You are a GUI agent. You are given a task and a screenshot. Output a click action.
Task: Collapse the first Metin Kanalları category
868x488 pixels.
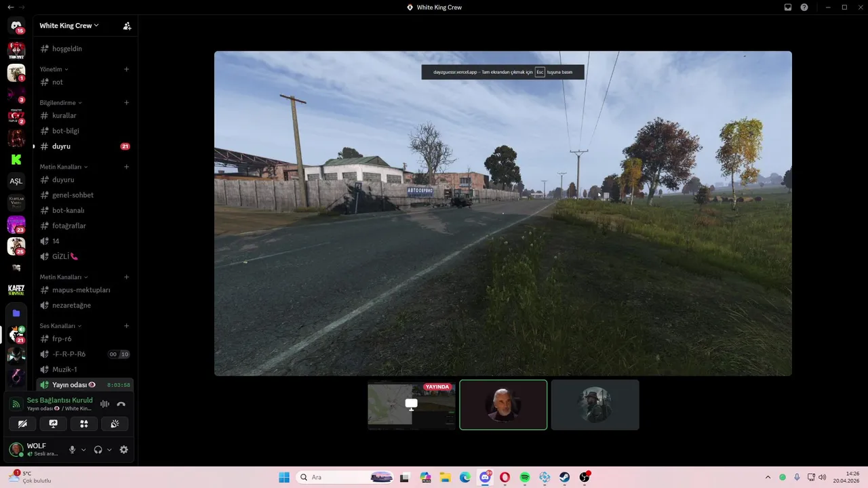pyautogui.click(x=64, y=167)
